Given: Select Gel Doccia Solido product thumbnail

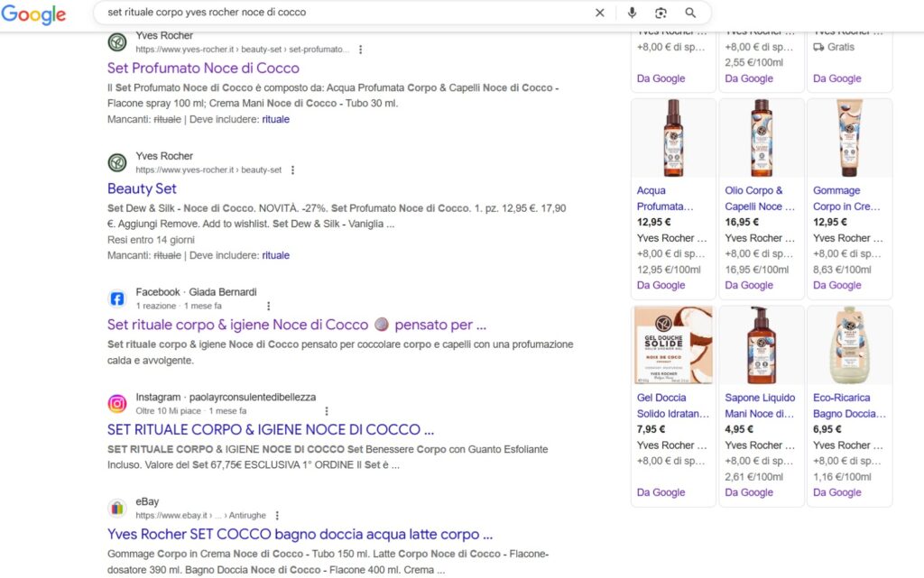Looking at the screenshot, I should pos(673,345).
